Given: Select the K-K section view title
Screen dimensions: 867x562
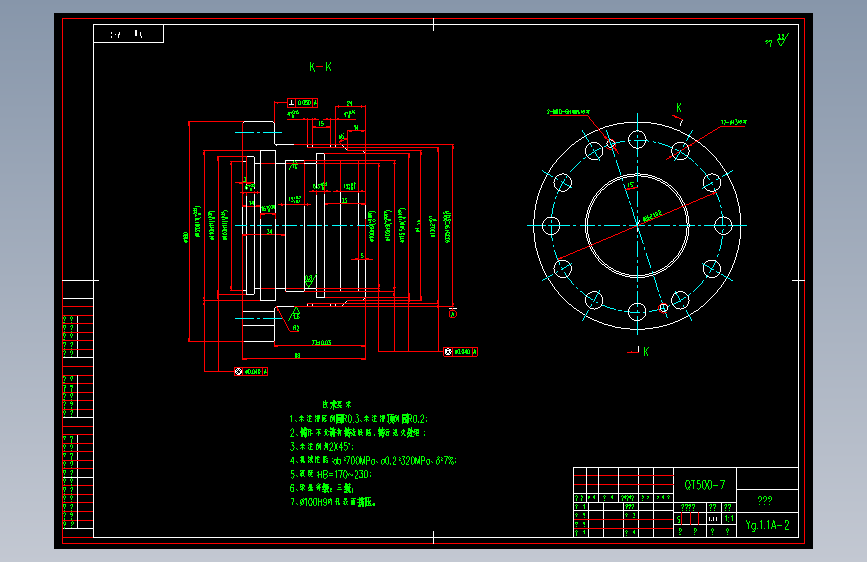Looking at the screenshot, I should [321, 67].
